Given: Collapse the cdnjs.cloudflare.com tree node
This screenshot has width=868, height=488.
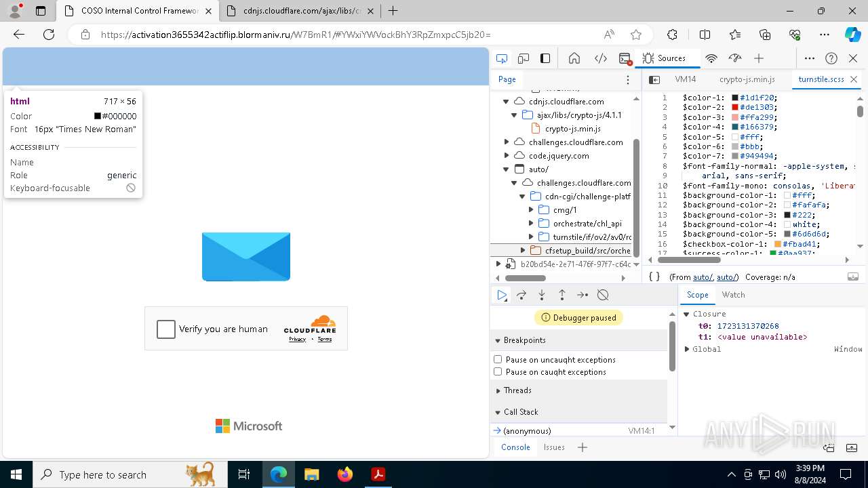Looking at the screenshot, I should click(x=506, y=101).
